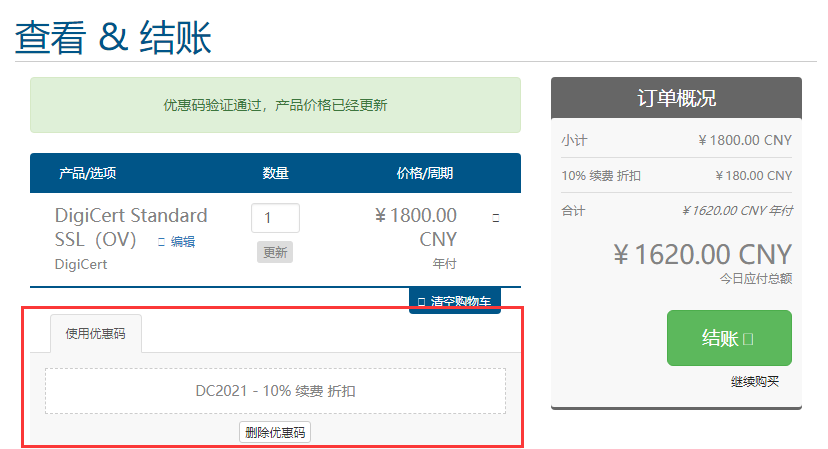
Task: Proceed with the green 结账 button
Action: tap(729, 338)
